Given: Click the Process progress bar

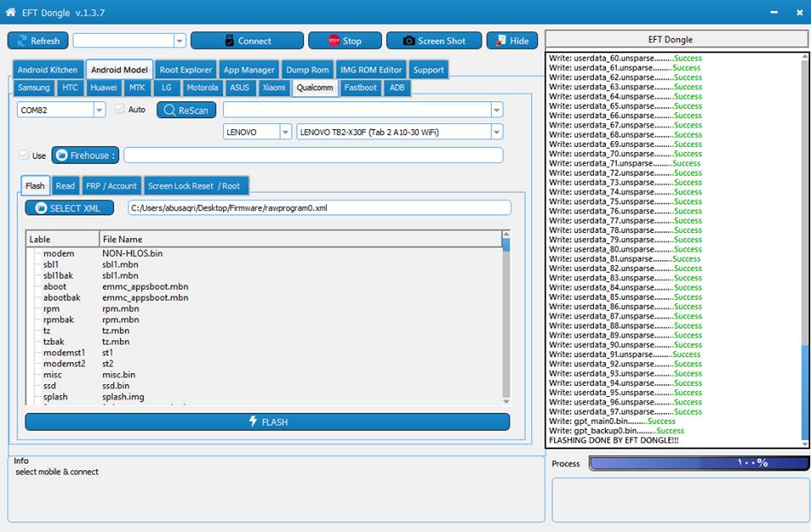Looking at the screenshot, I should pos(699,463).
